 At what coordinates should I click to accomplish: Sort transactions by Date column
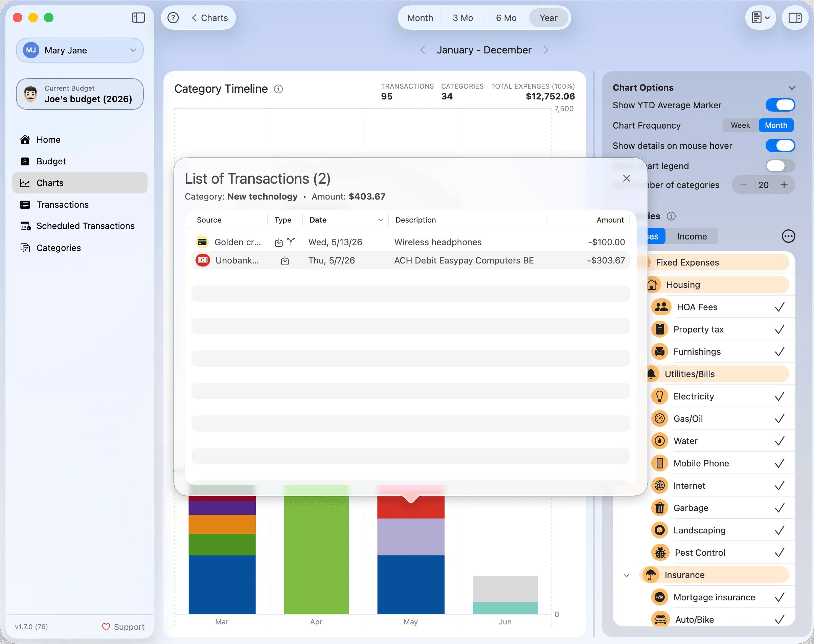[x=346, y=220]
